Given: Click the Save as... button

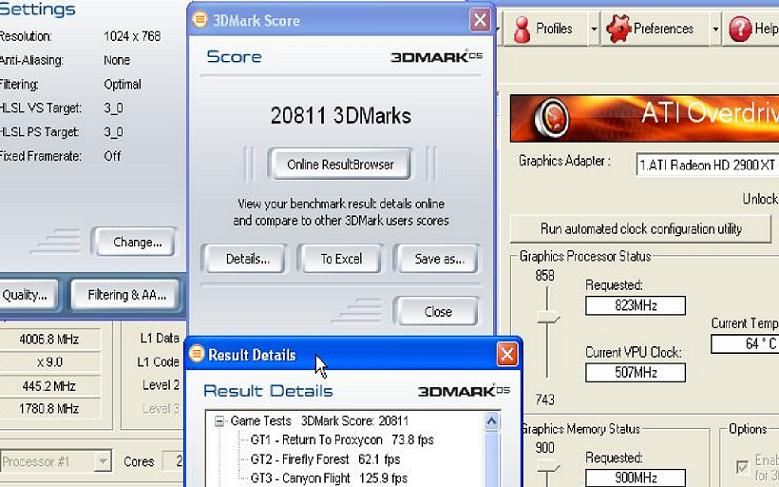Looking at the screenshot, I should click(438, 259).
